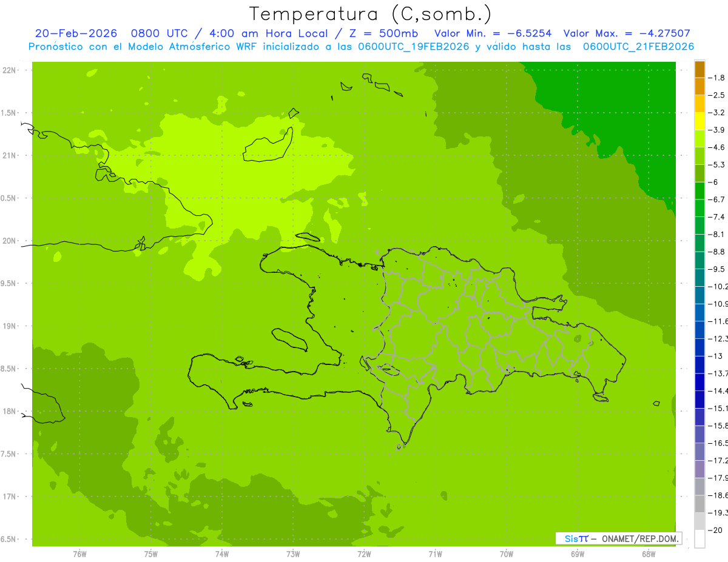Click the "-4.6" color scale value

[x=717, y=147]
